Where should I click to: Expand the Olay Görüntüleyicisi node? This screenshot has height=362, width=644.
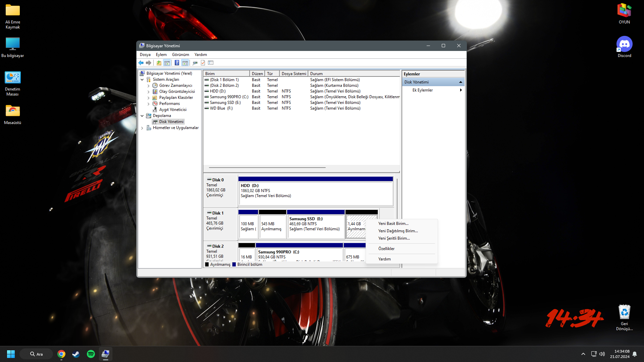[x=149, y=92]
